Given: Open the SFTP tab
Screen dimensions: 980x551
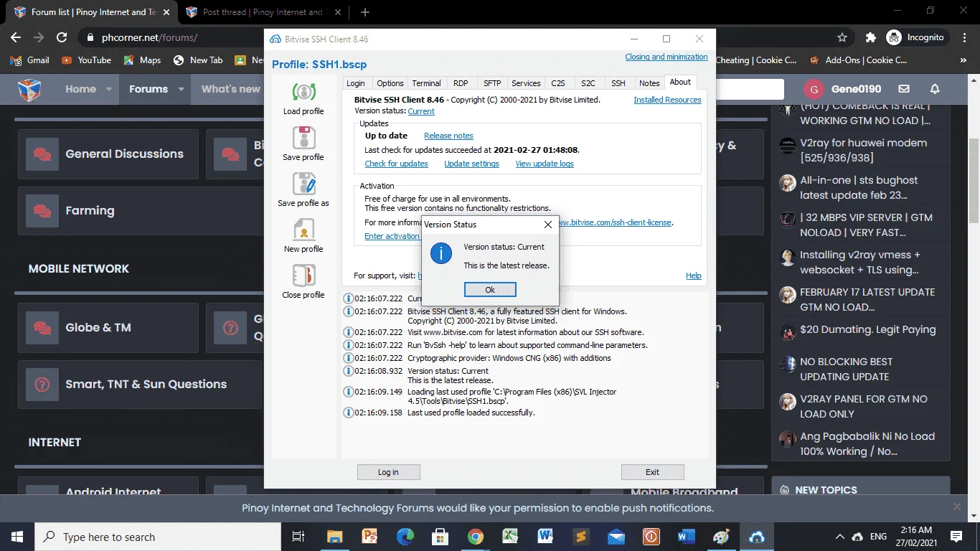Looking at the screenshot, I should point(492,83).
